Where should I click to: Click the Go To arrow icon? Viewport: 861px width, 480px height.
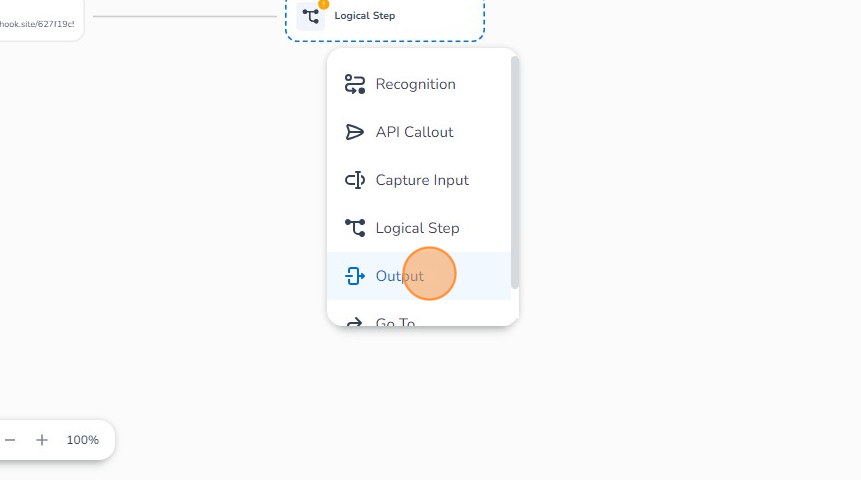pos(354,321)
